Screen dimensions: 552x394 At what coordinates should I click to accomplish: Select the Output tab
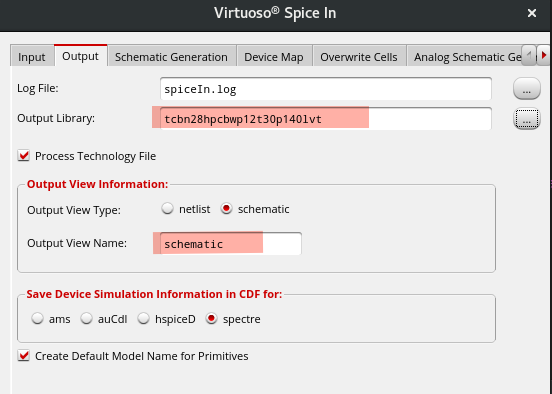point(80,56)
